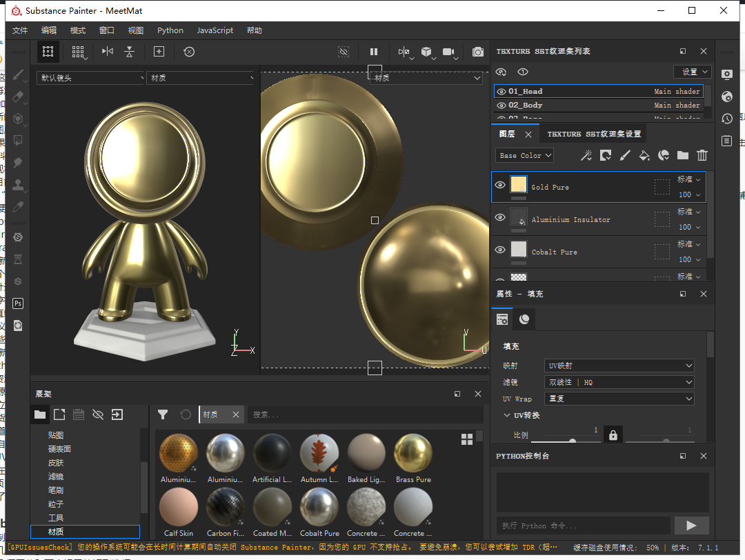The image size is (745, 560).
Task: Open the Log icon on right sidebar
Action: click(x=727, y=141)
